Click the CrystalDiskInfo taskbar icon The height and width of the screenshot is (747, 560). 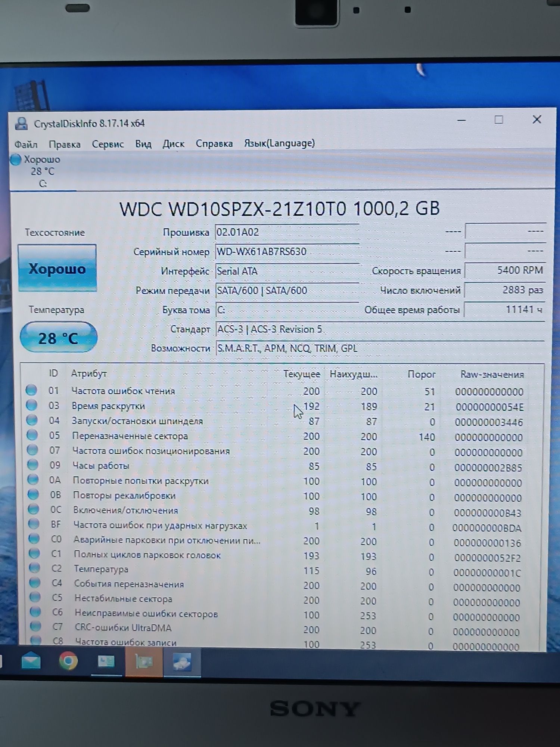pos(182,663)
